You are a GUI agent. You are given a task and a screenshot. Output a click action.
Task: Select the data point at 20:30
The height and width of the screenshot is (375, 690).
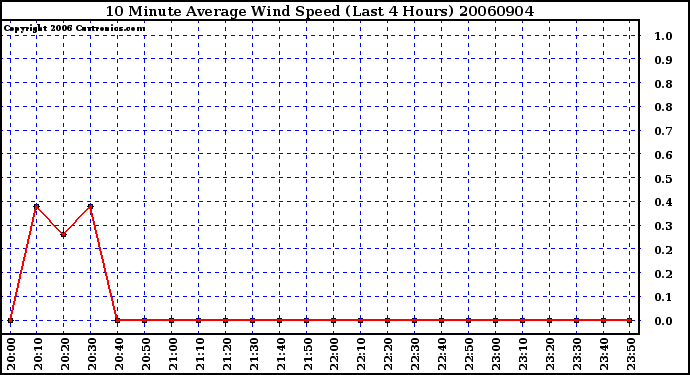[91, 206]
